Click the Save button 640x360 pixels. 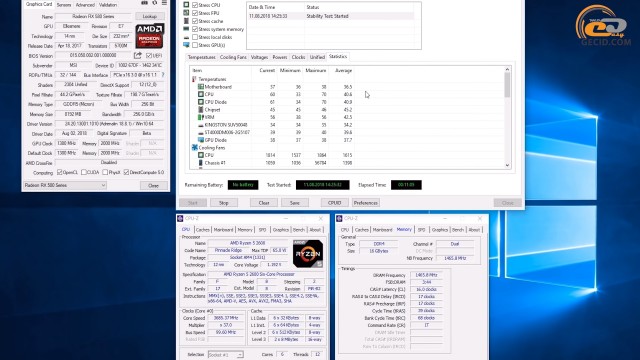click(x=295, y=203)
